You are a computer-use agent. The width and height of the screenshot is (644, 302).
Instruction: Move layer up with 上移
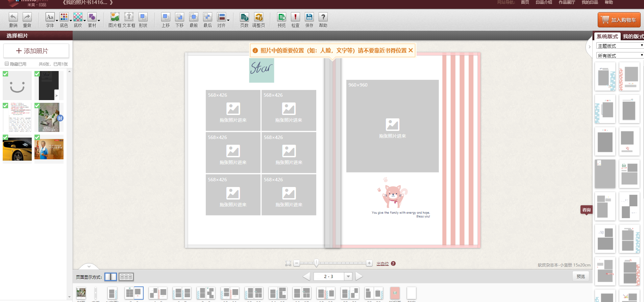pos(166,20)
